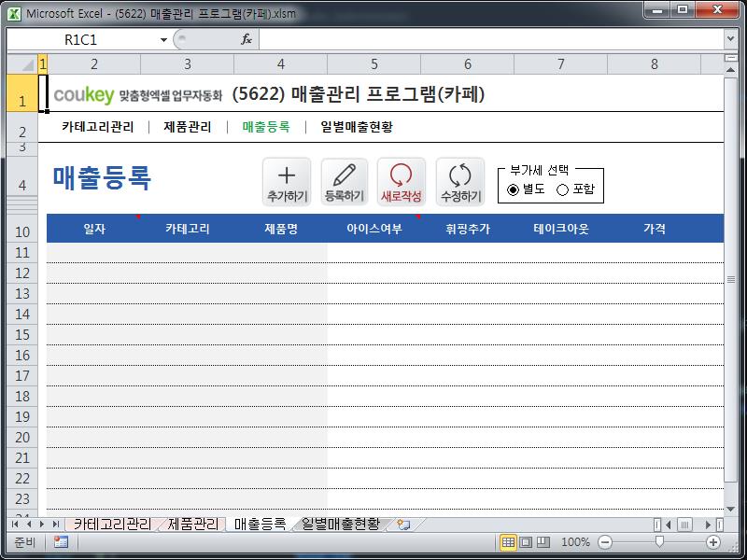Select column header 5
This screenshot has width=747, height=560.
(x=374, y=63)
